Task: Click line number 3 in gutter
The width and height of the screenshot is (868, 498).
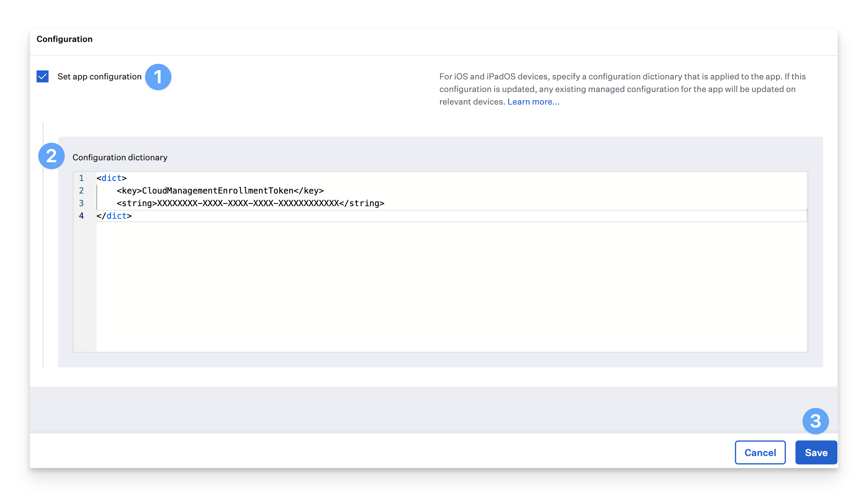Action: click(x=82, y=203)
